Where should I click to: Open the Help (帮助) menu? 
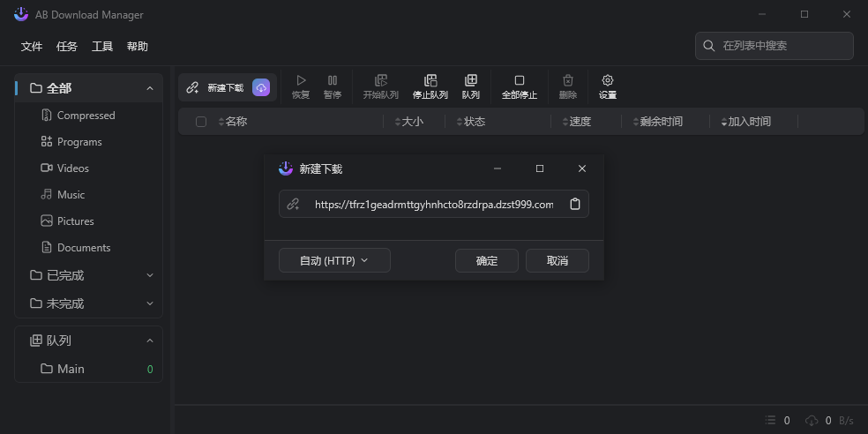[138, 47]
